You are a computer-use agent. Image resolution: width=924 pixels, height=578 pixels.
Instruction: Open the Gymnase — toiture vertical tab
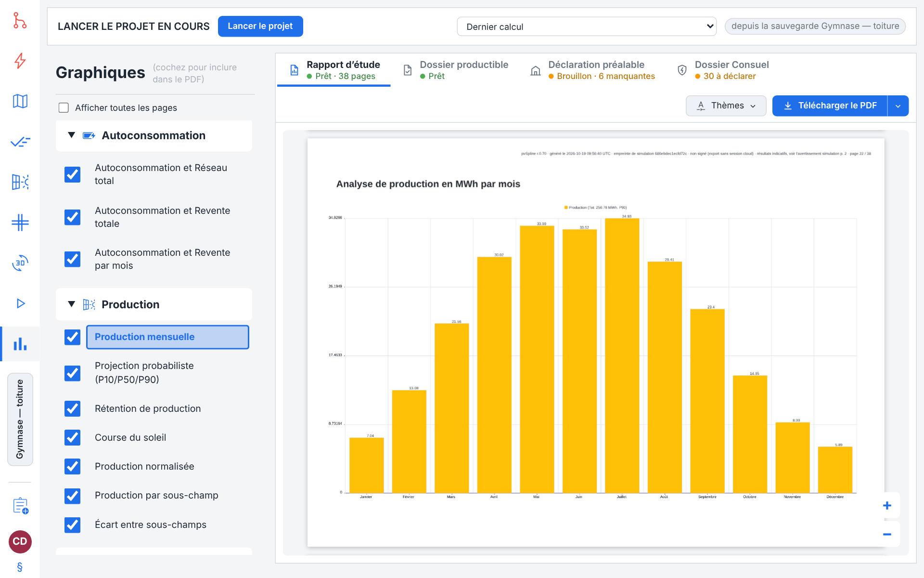pyautogui.click(x=20, y=419)
